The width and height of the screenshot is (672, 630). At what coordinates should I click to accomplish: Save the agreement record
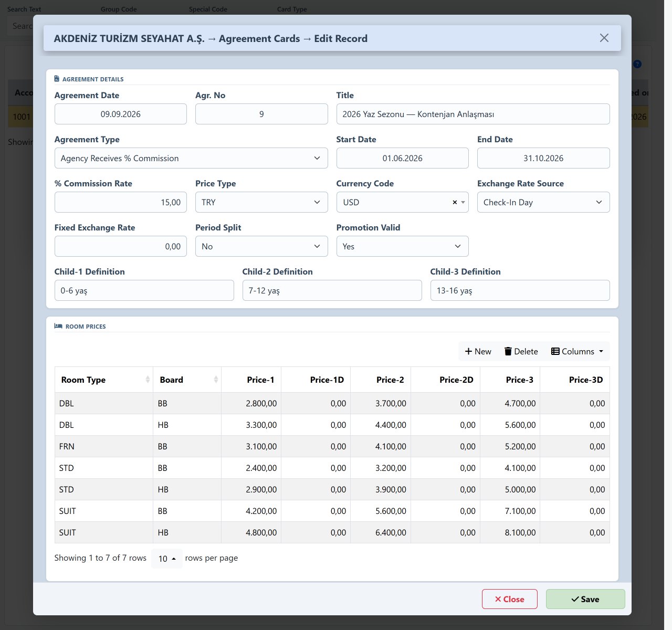[585, 599]
